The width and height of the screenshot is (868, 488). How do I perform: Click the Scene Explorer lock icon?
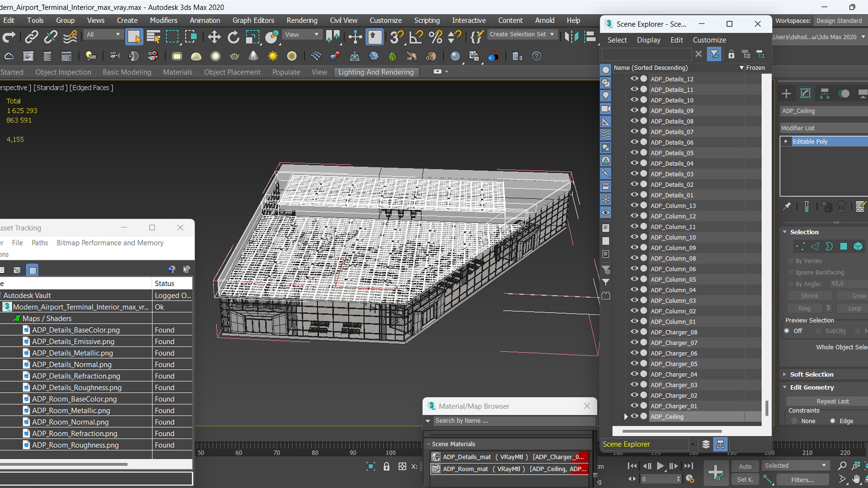click(x=731, y=54)
